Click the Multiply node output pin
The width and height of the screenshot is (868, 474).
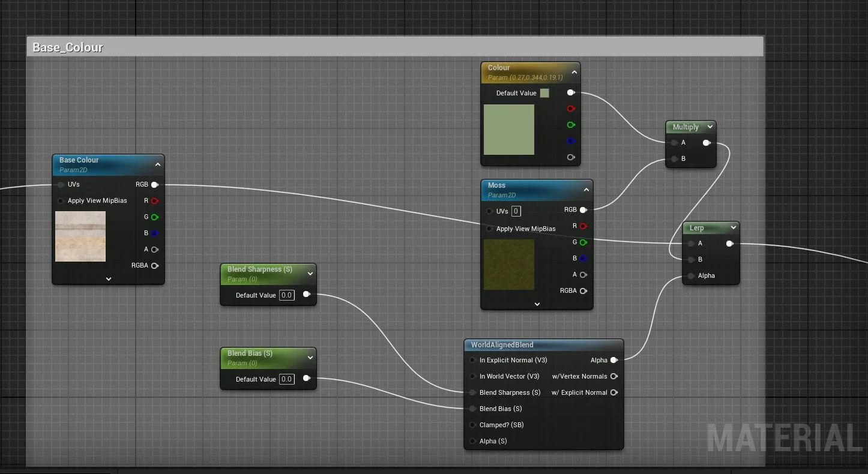[706, 143]
